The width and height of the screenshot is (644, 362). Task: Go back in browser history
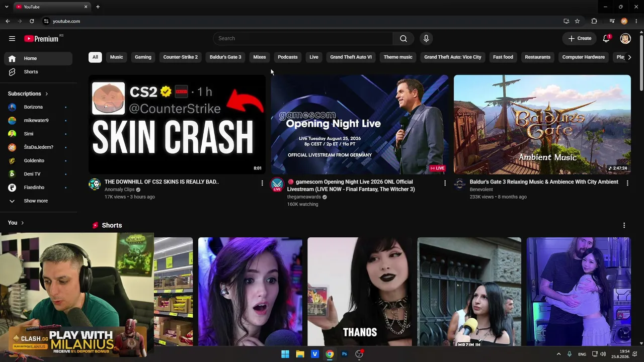(x=8, y=21)
